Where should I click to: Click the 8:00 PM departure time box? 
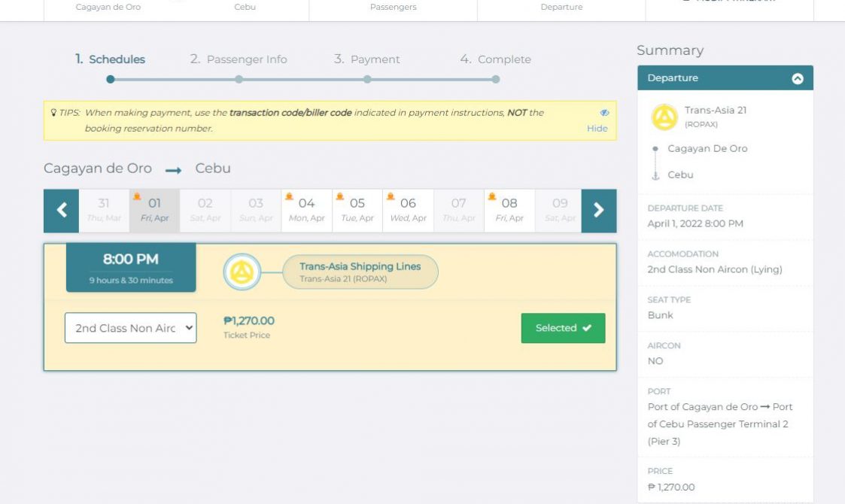coord(131,267)
